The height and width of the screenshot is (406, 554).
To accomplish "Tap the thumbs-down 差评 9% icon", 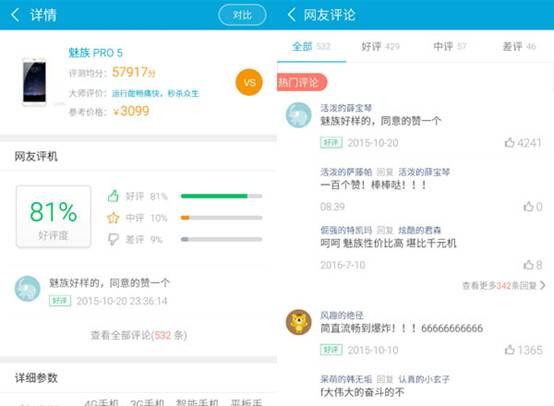I will click(113, 239).
